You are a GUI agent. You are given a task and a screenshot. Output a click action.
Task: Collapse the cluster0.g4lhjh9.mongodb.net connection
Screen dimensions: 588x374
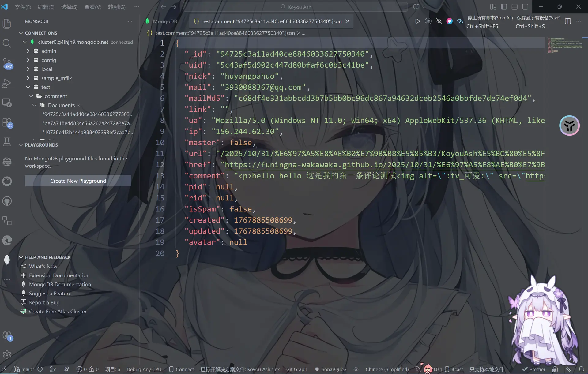coord(25,42)
